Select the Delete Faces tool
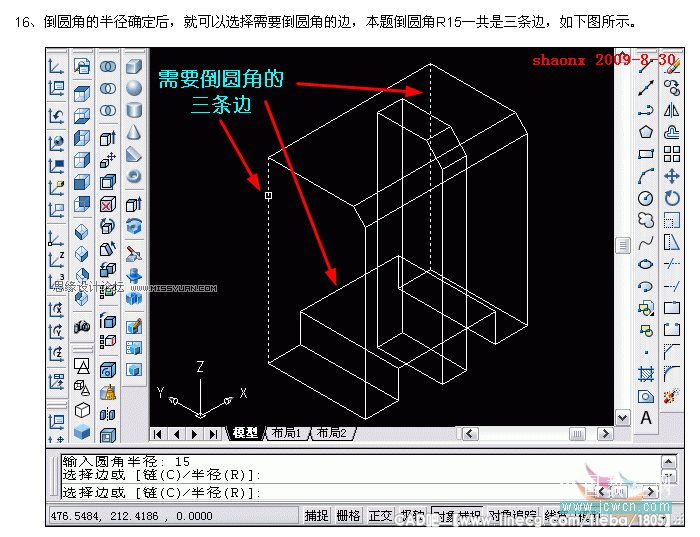This screenshot has height=537, width=700. click(108, 204)
